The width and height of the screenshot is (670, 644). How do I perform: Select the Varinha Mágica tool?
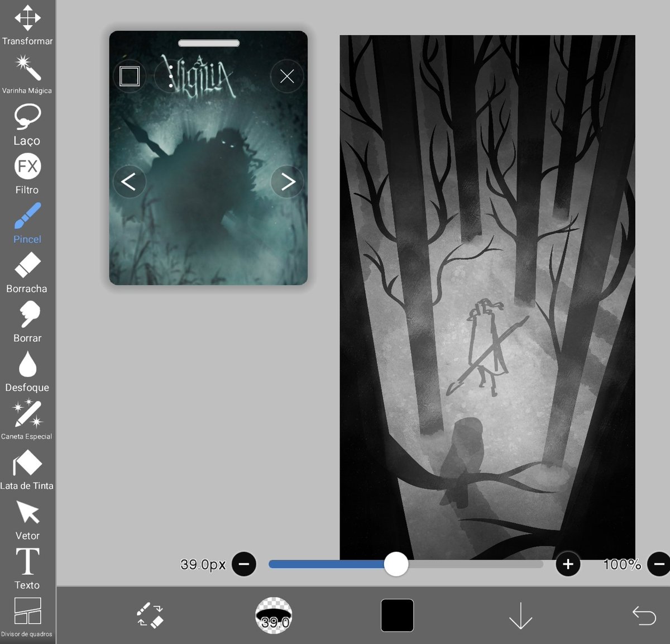pos(27,74)
